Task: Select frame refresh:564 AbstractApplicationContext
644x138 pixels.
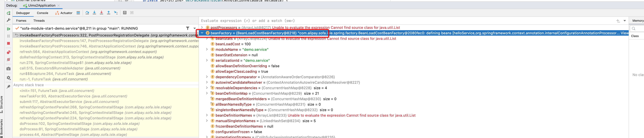Action: 106,52
